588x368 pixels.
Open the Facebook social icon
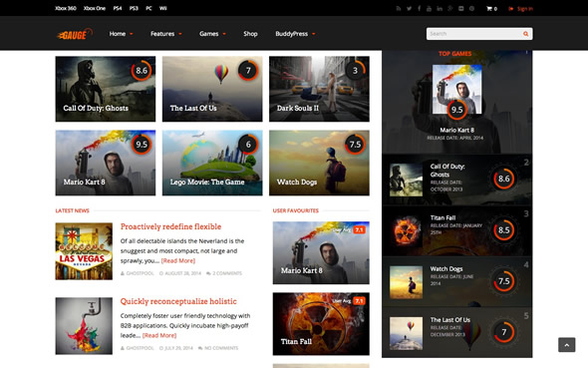[419, 9]
